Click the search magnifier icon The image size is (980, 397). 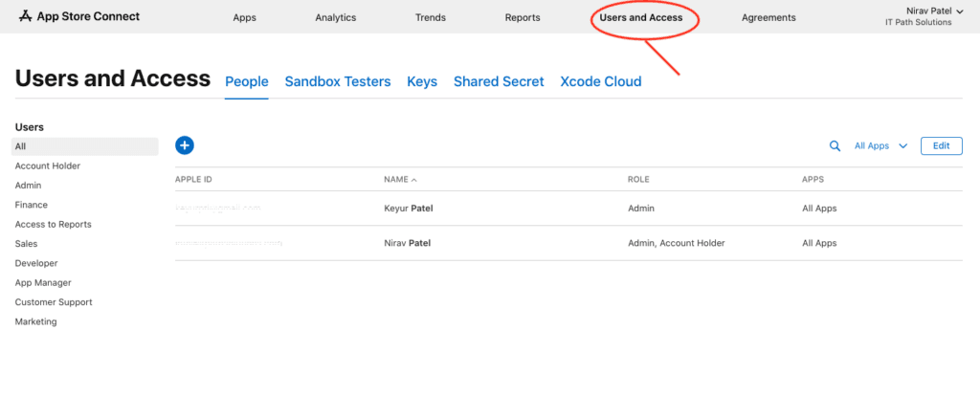pos(835,145)
